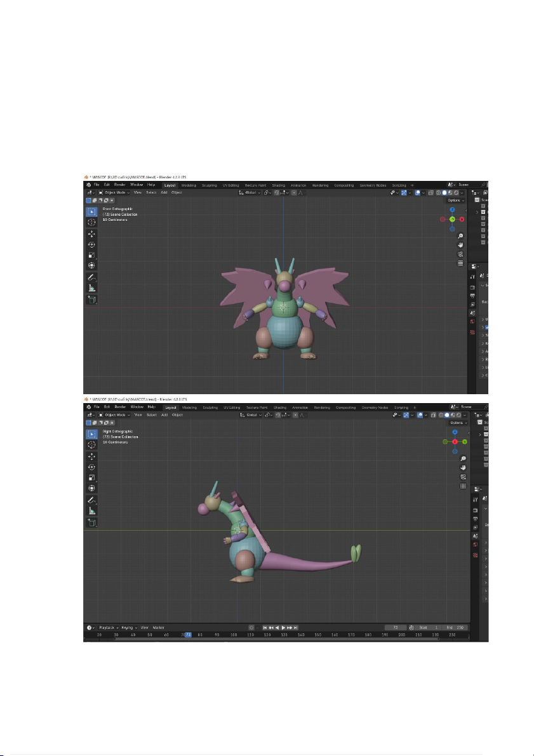Open Object Mode dropdown in bottom window
534x756 pixels.
[x=114, y=414]
